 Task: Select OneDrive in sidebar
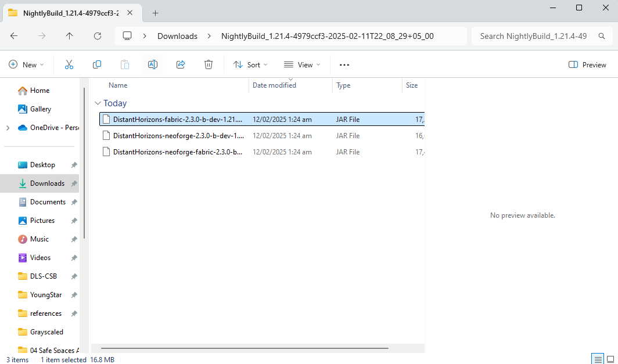55,128
